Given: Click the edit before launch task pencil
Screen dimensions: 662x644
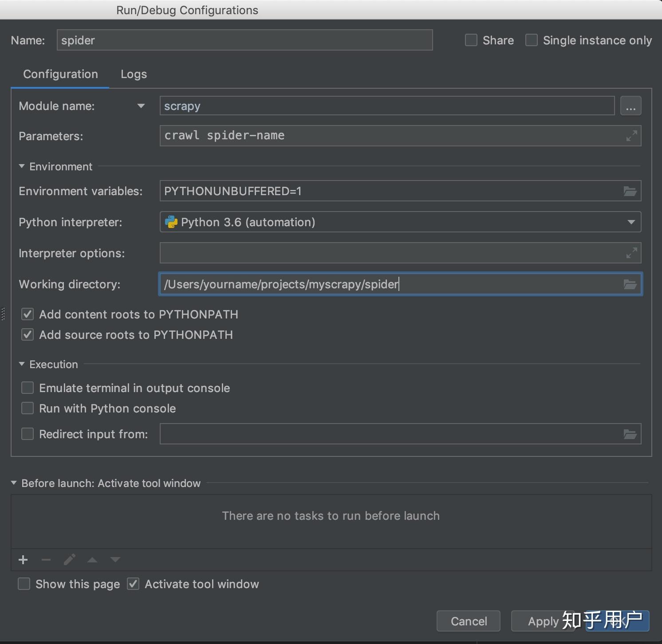Looking at the screenshot, I should tap(69, 560).
